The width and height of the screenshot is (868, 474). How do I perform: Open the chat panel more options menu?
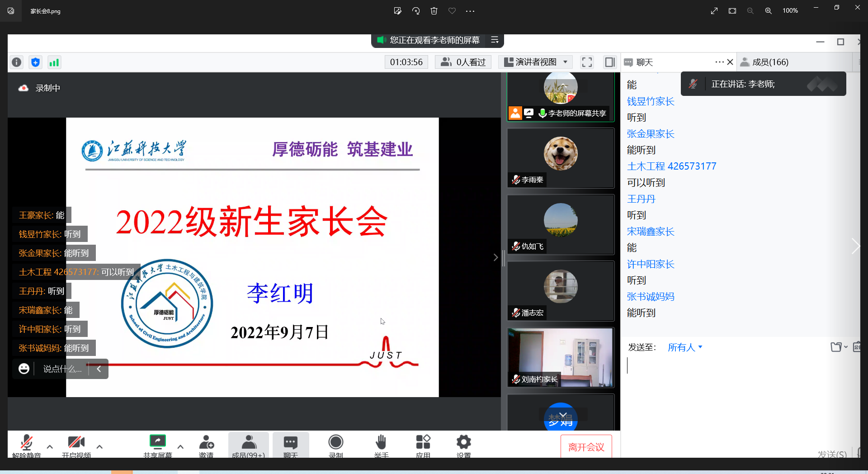(719, 62)
